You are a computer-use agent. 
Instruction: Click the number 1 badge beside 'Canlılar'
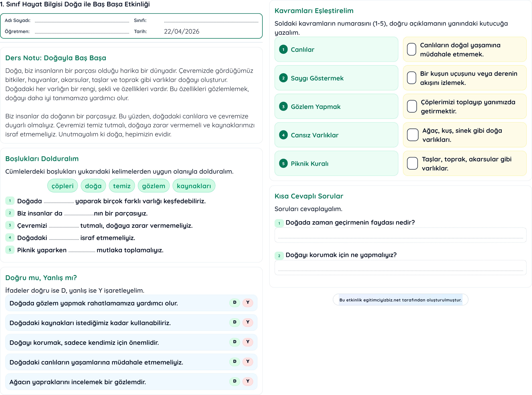coord(283,49)
